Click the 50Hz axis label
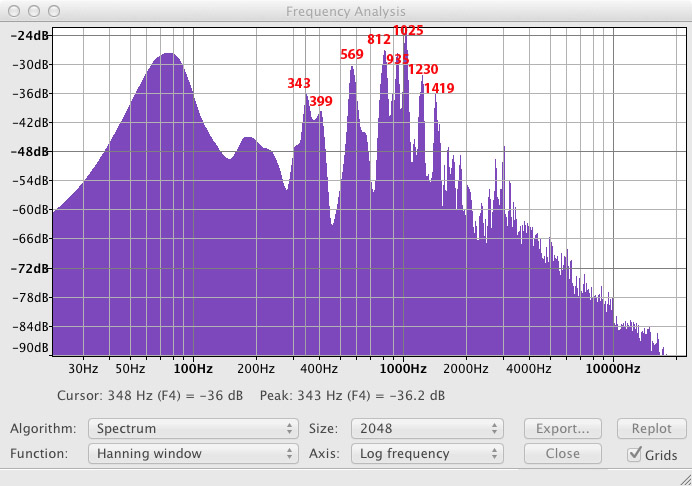Viewport: 692px width, 486px height. 130,369
